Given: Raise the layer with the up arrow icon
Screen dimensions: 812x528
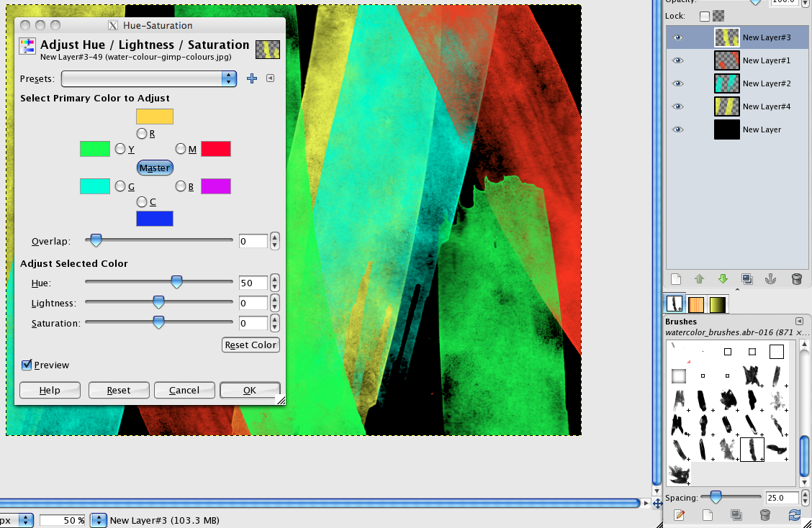Looking at the screenshot, I should (699, 280).
